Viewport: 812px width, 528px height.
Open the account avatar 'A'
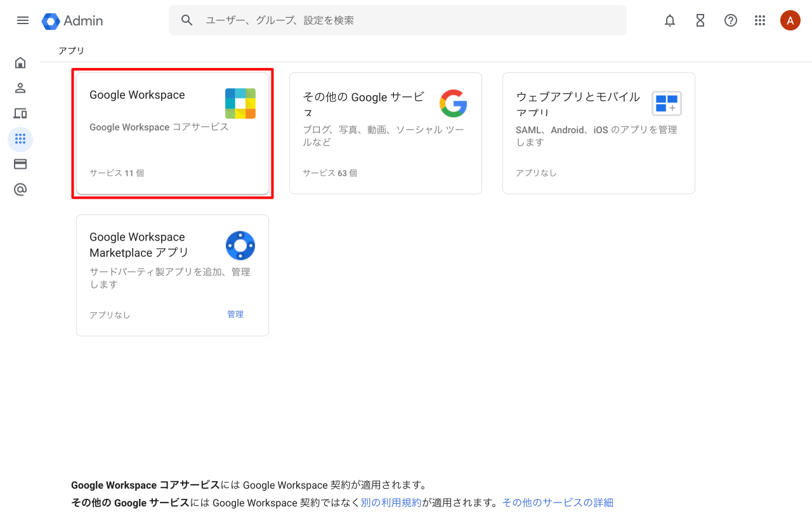[790, 20]
